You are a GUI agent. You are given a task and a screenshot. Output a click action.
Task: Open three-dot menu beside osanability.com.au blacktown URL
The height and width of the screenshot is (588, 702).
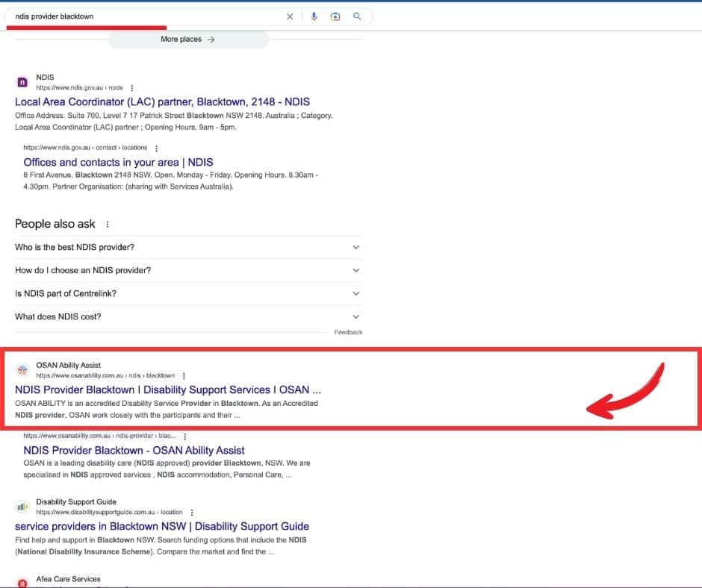[184, 375]
